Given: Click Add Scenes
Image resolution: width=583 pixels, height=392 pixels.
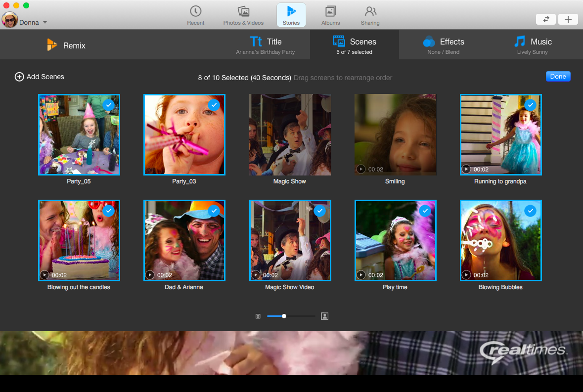Looking at the screenshot, I should pos(39,77).
